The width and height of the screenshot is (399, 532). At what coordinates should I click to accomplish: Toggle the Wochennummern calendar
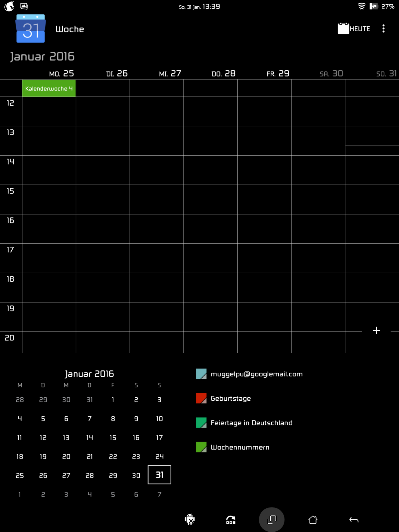coord(201,447)
